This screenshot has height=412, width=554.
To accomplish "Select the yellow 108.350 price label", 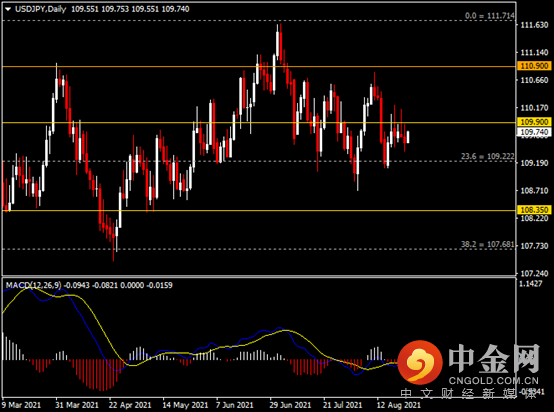I will pos(535,210).
